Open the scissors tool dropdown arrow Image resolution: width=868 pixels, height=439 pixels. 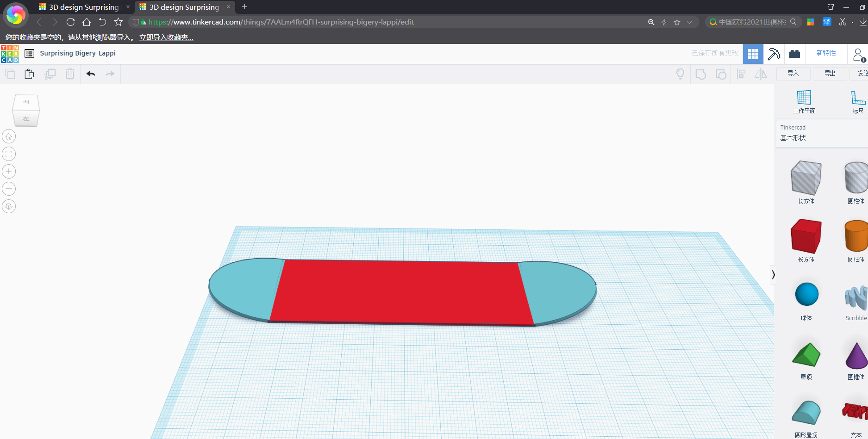click(x=852, y=22)
